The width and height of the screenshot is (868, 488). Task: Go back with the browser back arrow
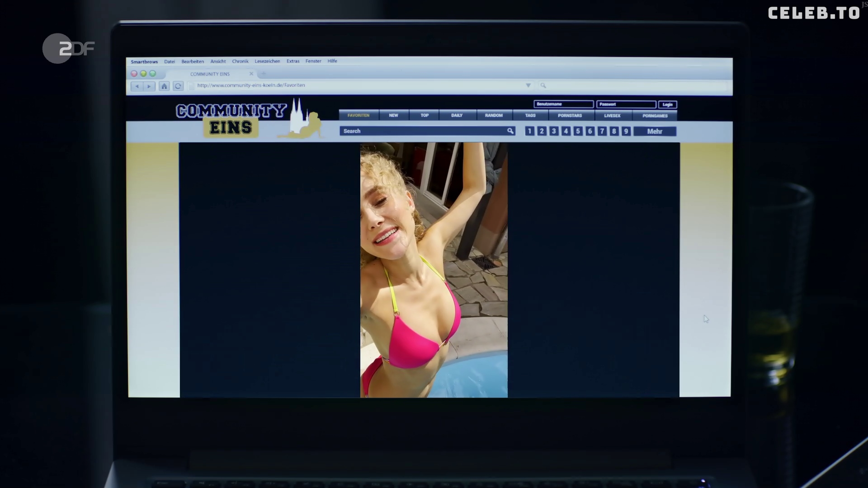(137, 86)
